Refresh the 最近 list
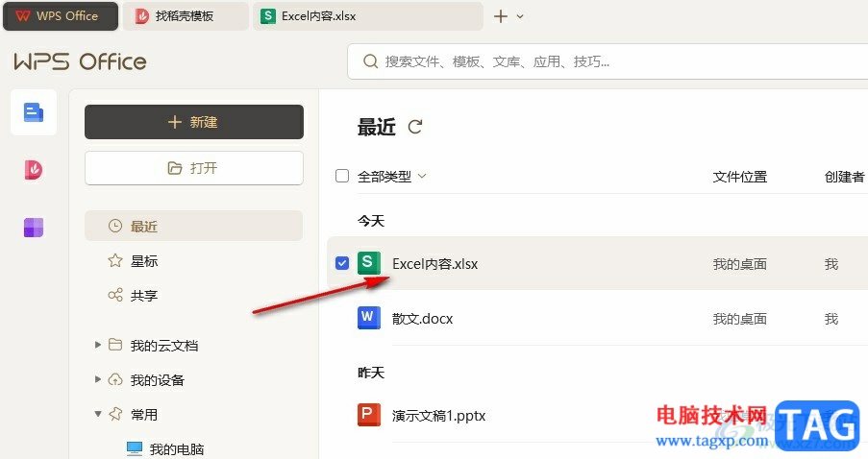 414,127
